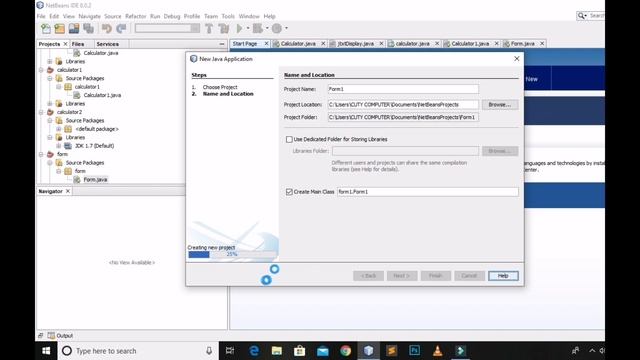Switch to the Calculator1.java tab
Viewport: 640px width, 360px height.
click(x=470, y=43)
